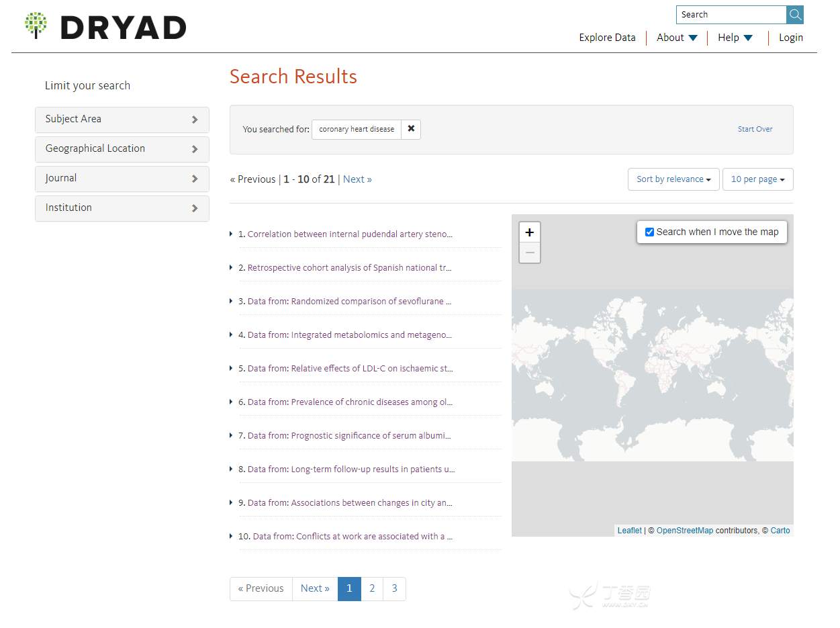Open the 10 per page dropdown
The height and width of the screenshot is (628, 840).
(757, 179)
